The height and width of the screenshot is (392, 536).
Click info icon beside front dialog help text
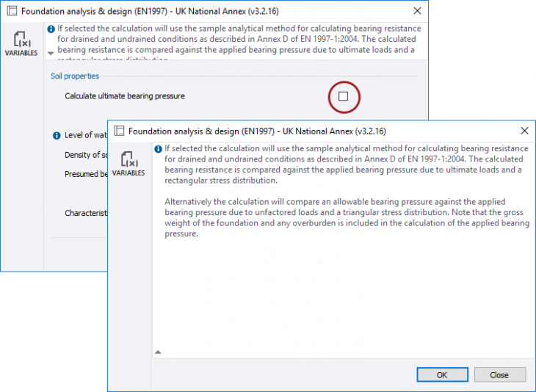tap(158, 149)
